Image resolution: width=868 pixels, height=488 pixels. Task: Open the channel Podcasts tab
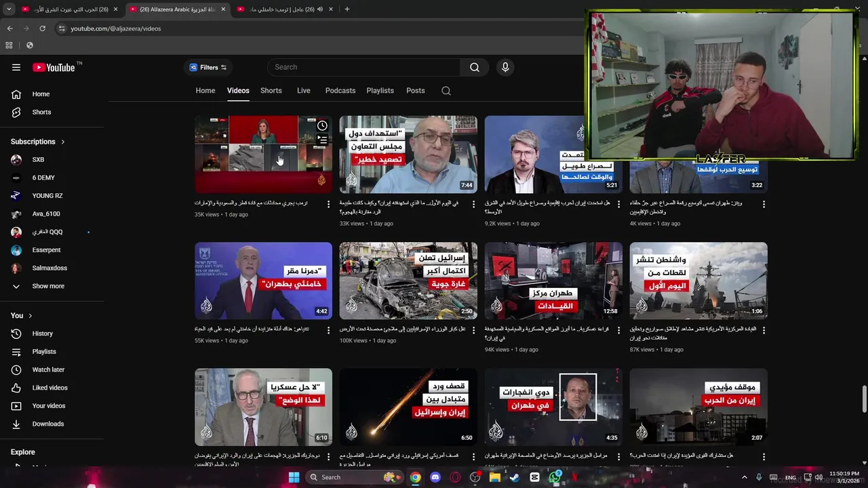[340, 91]
